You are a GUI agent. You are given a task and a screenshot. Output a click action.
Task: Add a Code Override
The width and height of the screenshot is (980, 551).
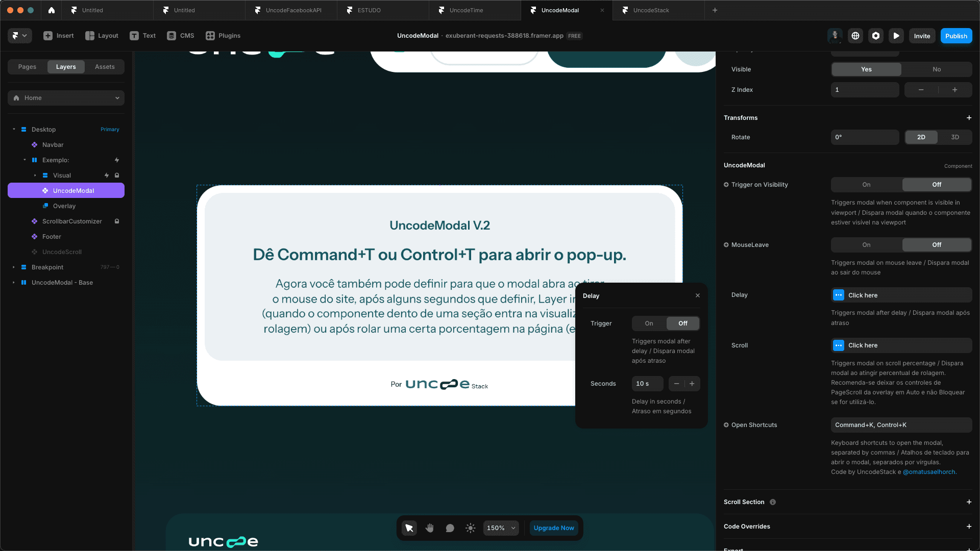969,527
